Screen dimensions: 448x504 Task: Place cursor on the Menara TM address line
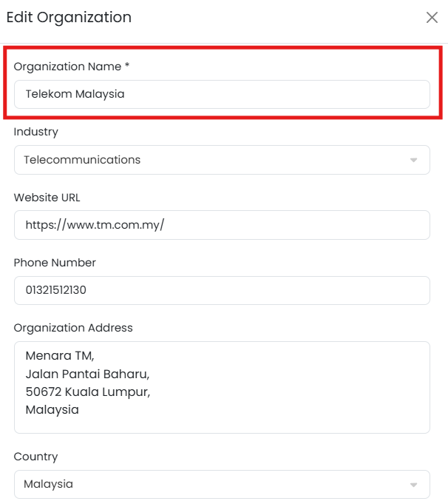[60, 356]
